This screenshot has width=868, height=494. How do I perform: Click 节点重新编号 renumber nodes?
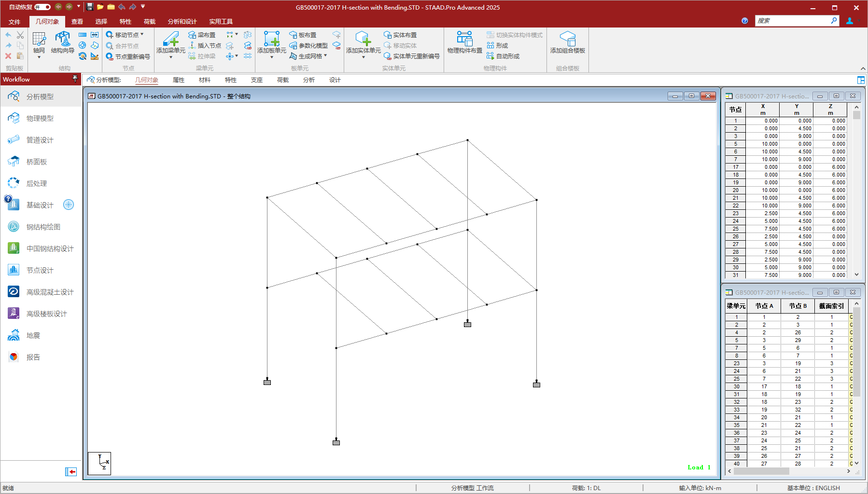point(128,56)
